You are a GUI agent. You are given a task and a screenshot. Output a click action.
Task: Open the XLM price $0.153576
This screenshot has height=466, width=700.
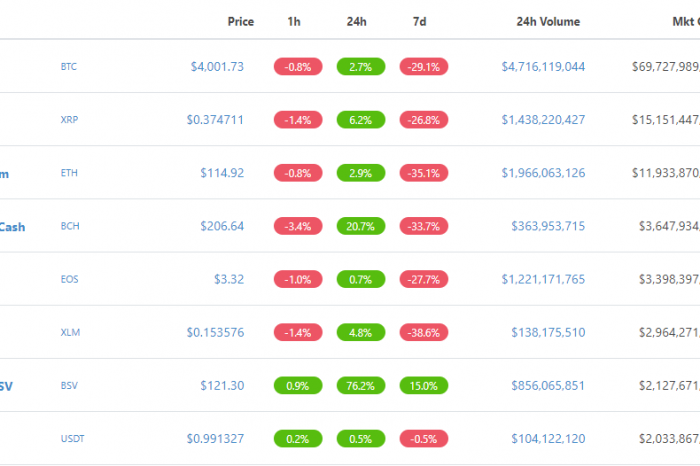tap(215, 332)
